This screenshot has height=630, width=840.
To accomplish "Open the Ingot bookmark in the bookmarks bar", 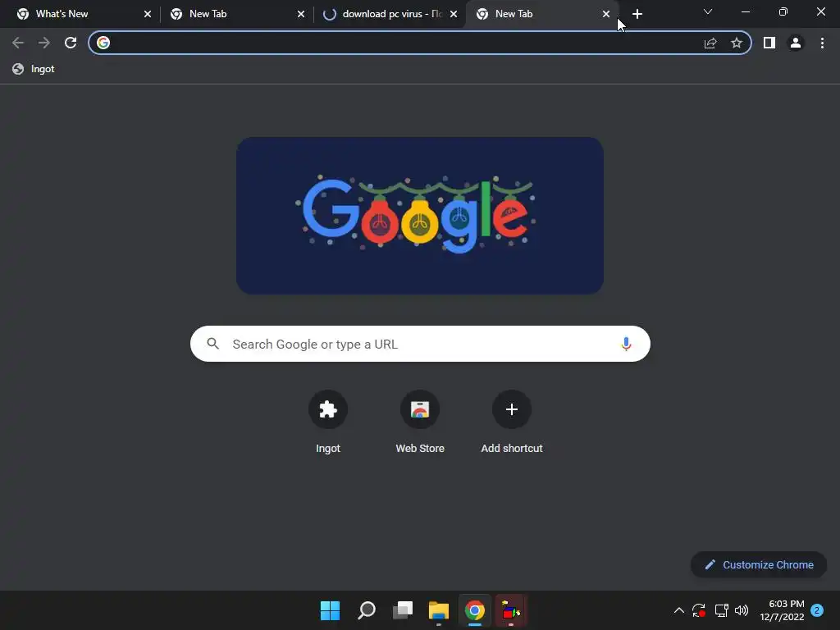I will click(x=33, y=69).
